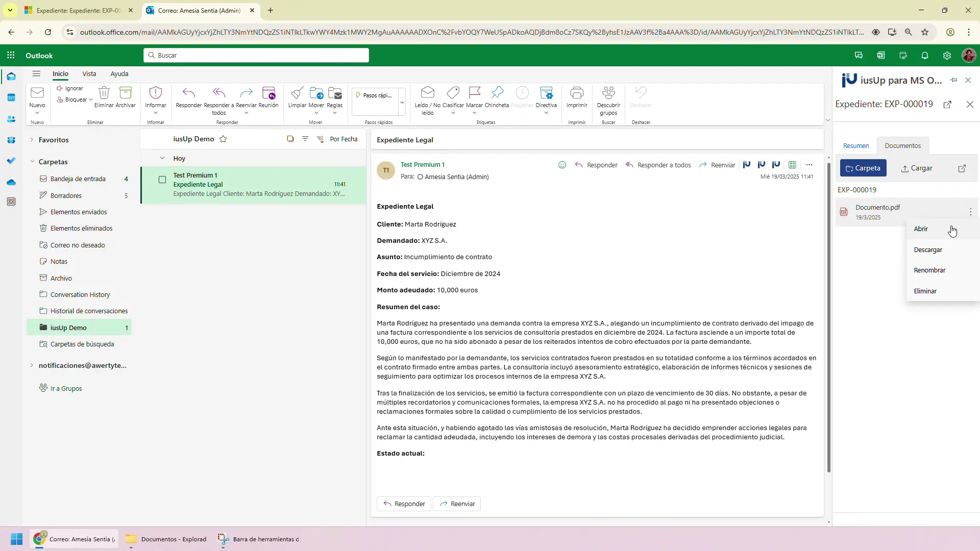980x551 pixels.
Task: Click the Carpeta button in Documentos
Action: pos(863,168)
